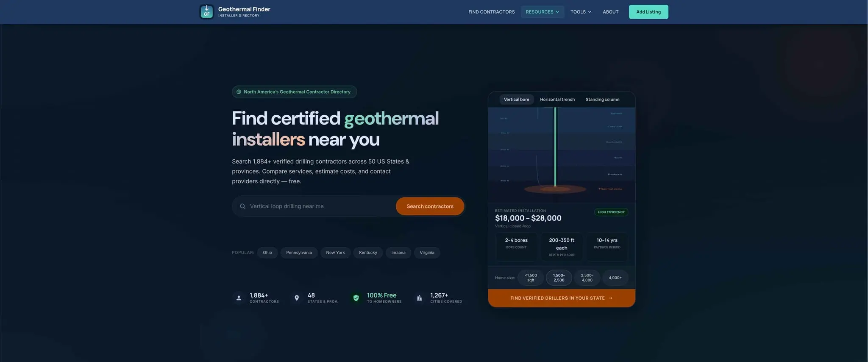
Task: Click the building icon beside 1,267+ cities
Action: (419, 298)
